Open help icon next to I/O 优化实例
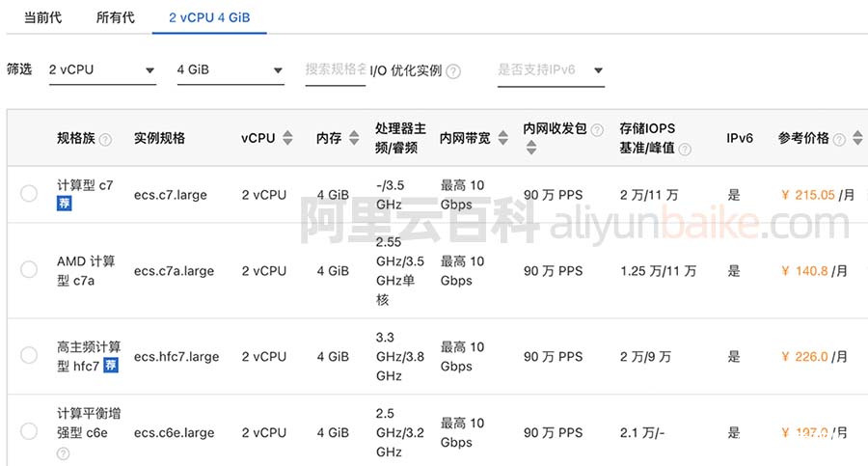868x466 pixels. (x=453, y=71)
